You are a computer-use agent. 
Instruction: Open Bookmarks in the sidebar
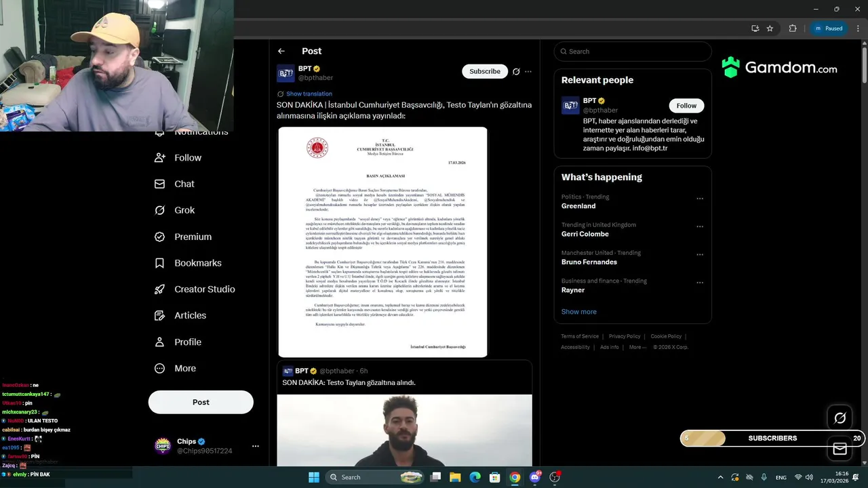tap(198, 263)
